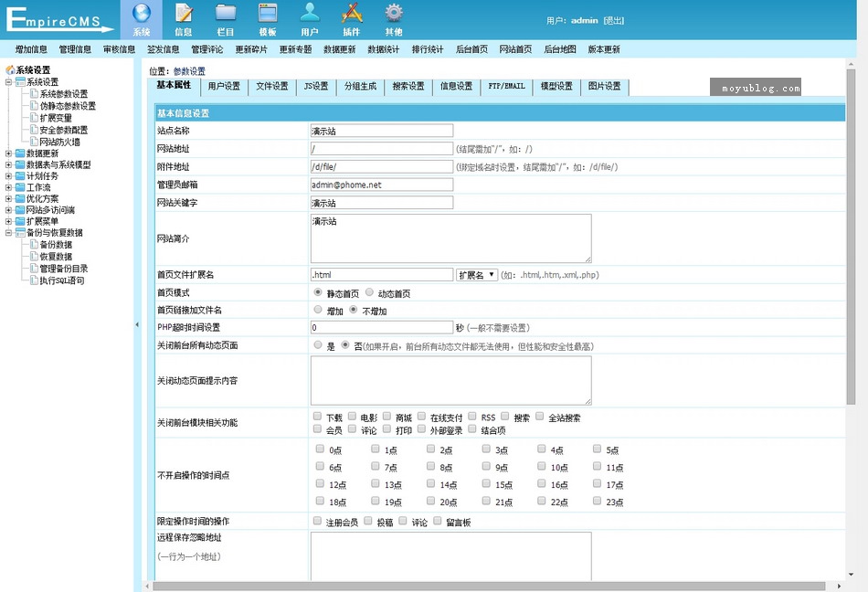The image size is (868, 592).
Task: Click the page icon beside 备份数据
Action: pos(35,245)
